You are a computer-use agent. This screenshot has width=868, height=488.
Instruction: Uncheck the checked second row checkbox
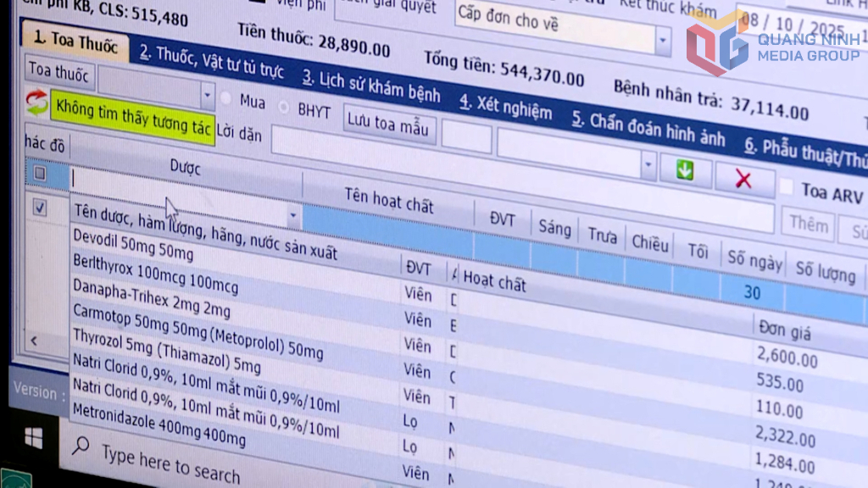[40, 208]
